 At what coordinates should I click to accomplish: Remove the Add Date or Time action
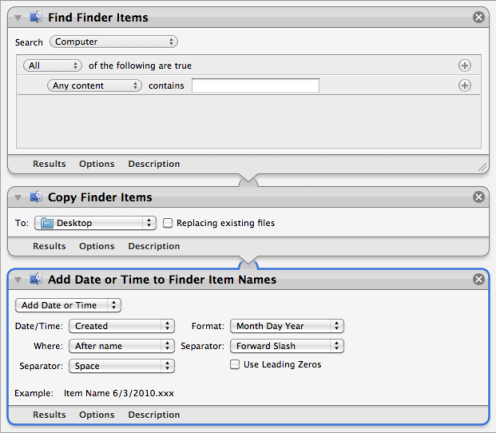click(479, 279)
